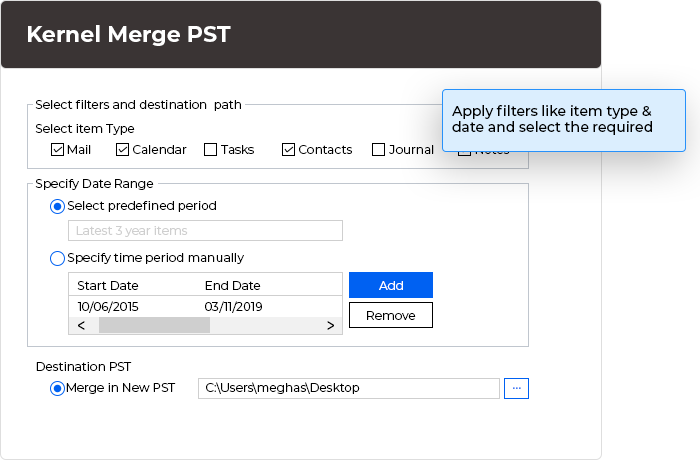This screenshot has height=460, width=700.
Task: Open the Latest 3 year items dropdown
Action: 205,230
